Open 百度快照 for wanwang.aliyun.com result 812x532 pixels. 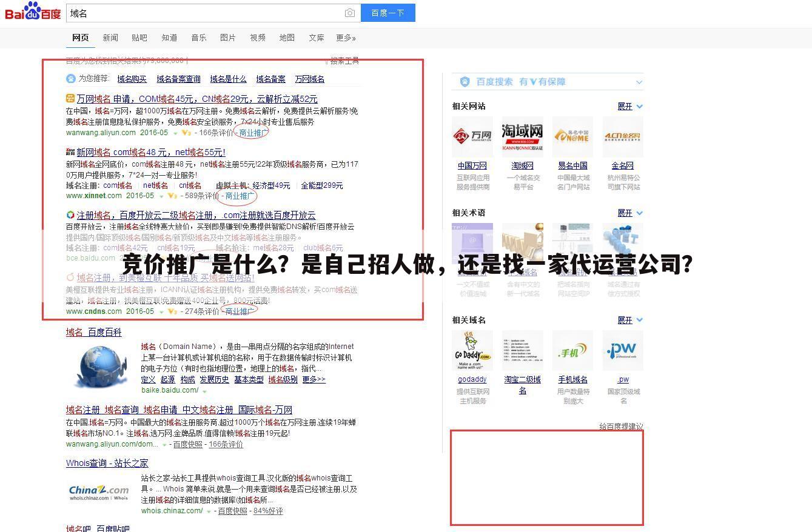pos(188,444)
